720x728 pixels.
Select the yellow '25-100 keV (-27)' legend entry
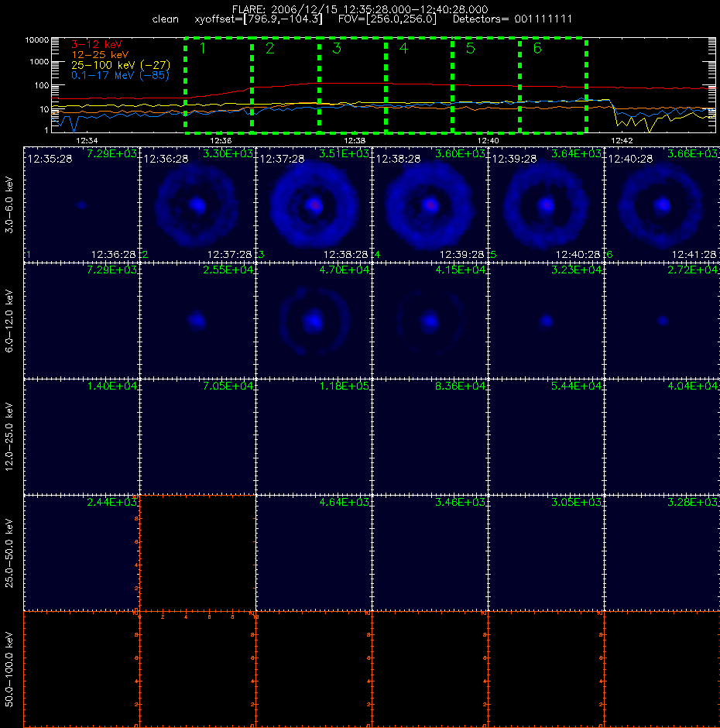(121, 65)
